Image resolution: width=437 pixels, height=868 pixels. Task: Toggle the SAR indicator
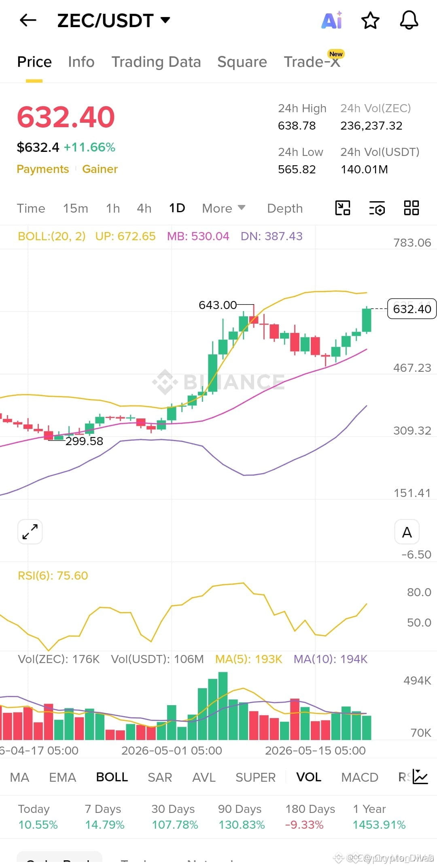point(160,777)
